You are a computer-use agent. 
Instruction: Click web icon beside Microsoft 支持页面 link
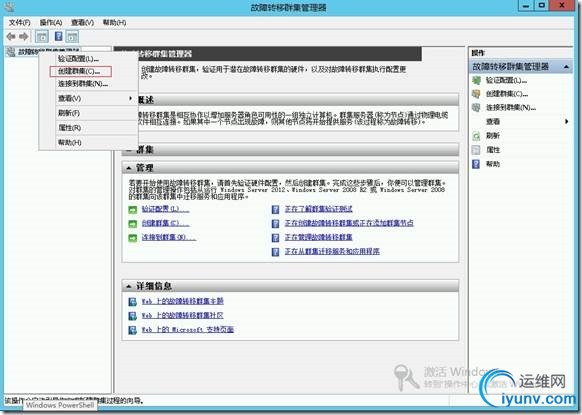click(132, 330)
